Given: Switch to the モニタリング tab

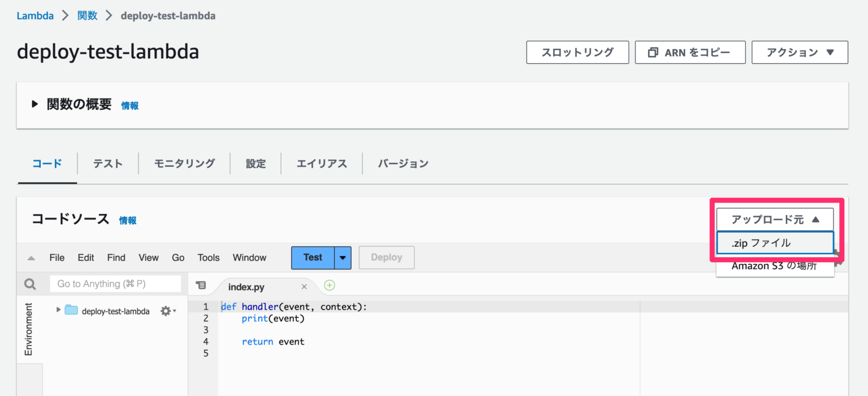Looking at the screenshot, I should pyautogui.click(x=184, y=163).
